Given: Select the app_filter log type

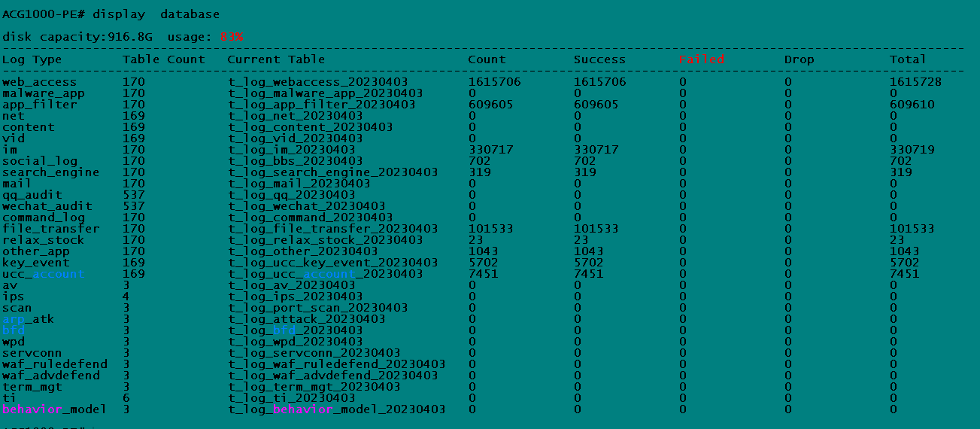Looking at the screenshot, I should coord(40,105).
